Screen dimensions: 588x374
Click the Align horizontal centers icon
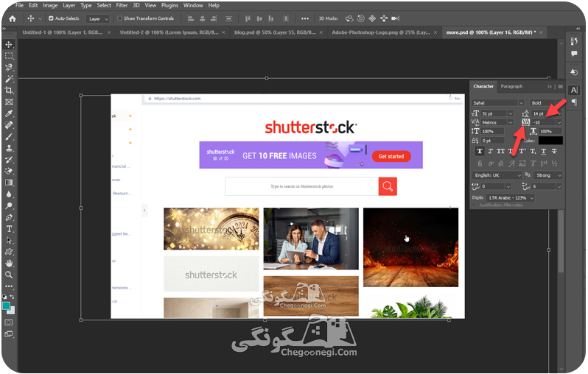tap(202, 18)
